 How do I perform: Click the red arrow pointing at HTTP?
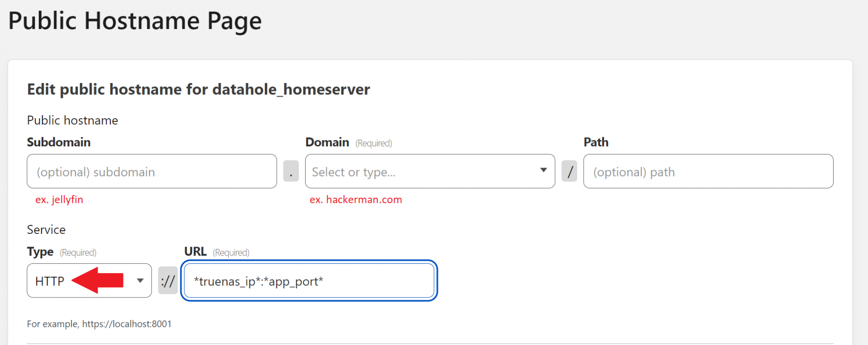[98, 280]
